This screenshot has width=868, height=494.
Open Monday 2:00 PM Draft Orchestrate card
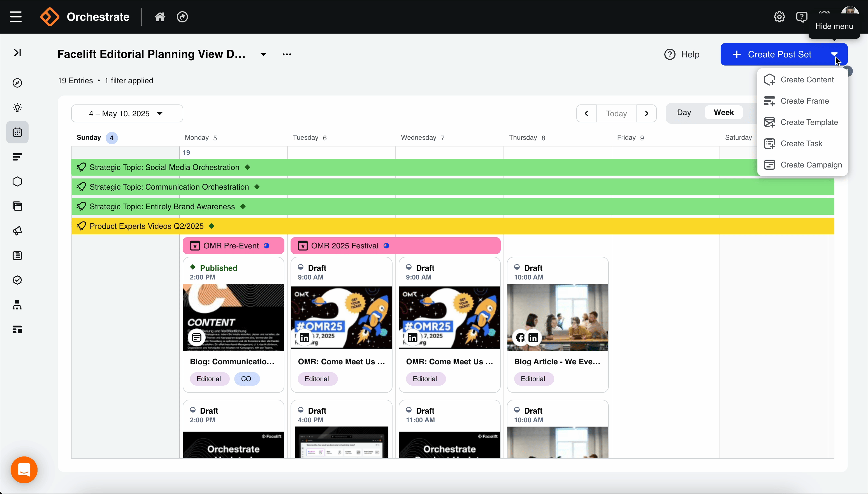click(x=234, y=429)
